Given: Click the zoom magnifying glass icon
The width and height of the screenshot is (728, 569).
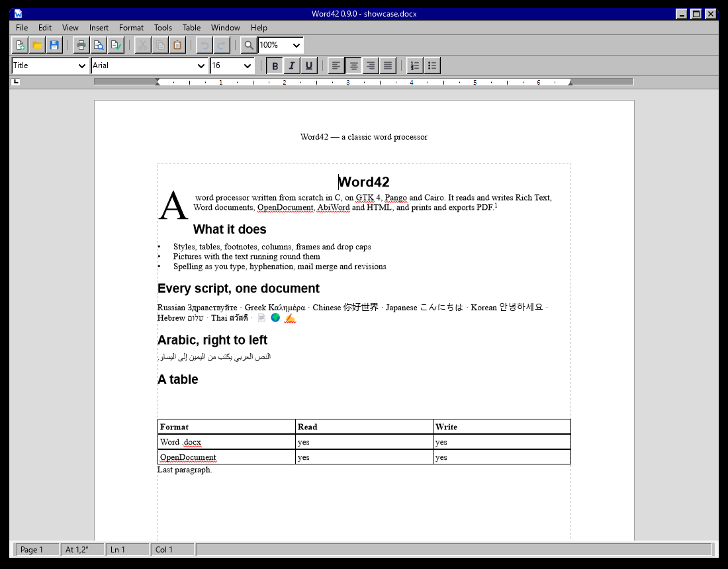Looking at the screenshot, I should point(249,45).
